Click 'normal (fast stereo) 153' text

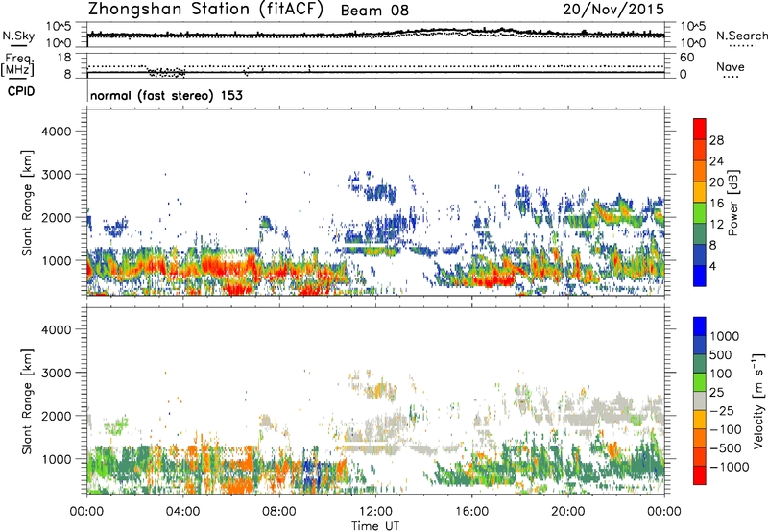click(x=166, y=95)
